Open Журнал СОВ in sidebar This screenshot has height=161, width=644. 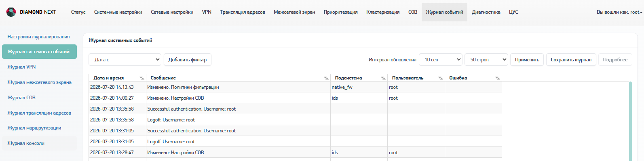pos(39,98)
